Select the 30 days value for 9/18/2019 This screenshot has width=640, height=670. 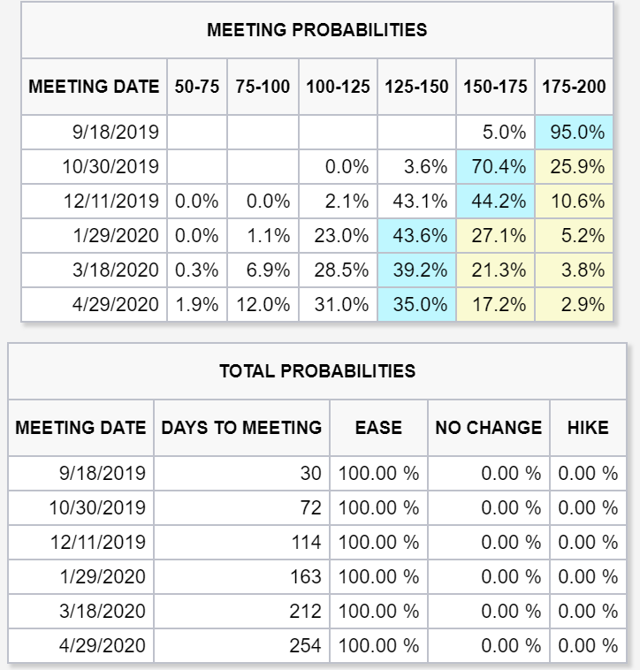point(311,473)
